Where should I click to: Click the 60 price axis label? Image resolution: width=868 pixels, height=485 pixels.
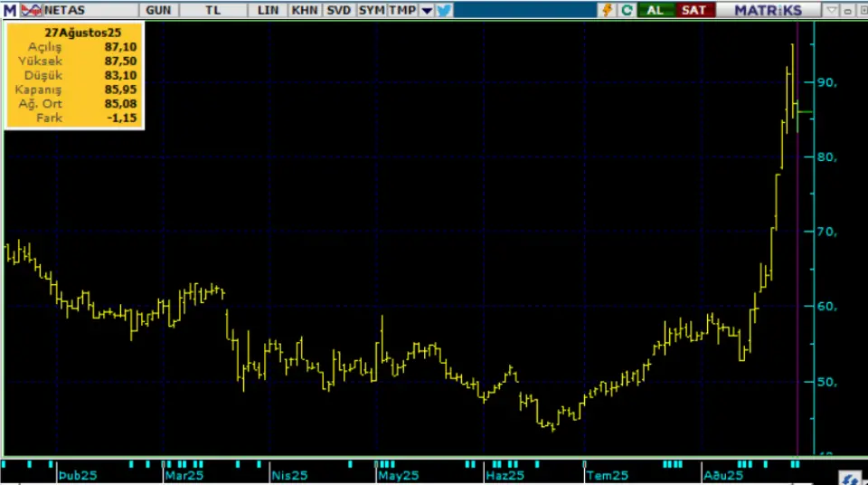(x=827, y=307)
